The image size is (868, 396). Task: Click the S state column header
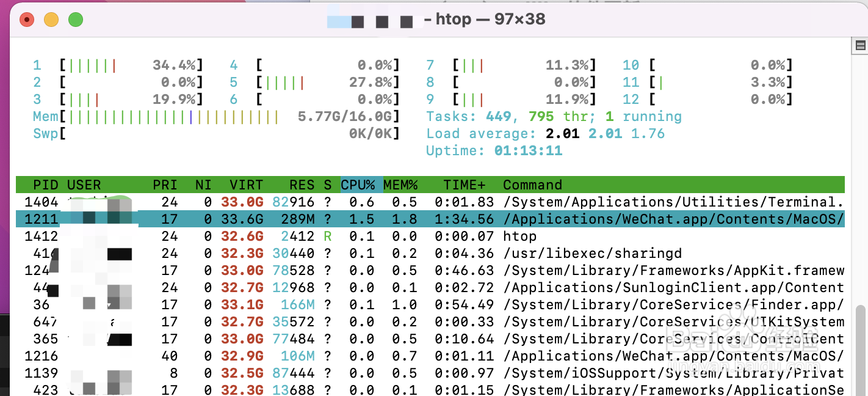(328, 185)
